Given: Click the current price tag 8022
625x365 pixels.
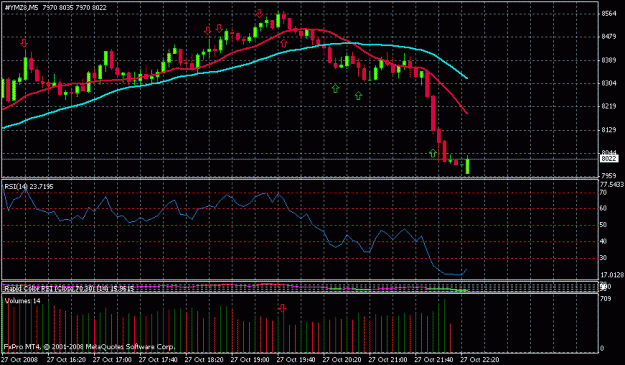Looking at the screenshot, I should click(x=609, y=159).
